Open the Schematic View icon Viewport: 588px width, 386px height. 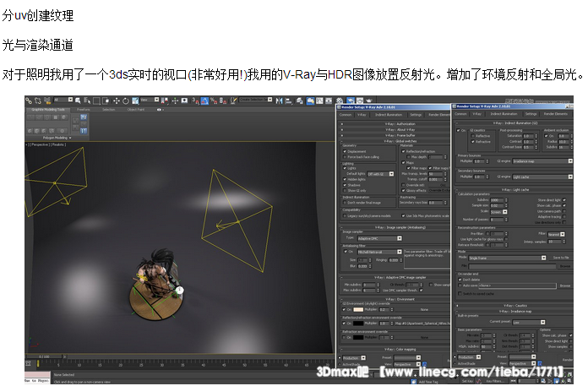tap(329, 101)
